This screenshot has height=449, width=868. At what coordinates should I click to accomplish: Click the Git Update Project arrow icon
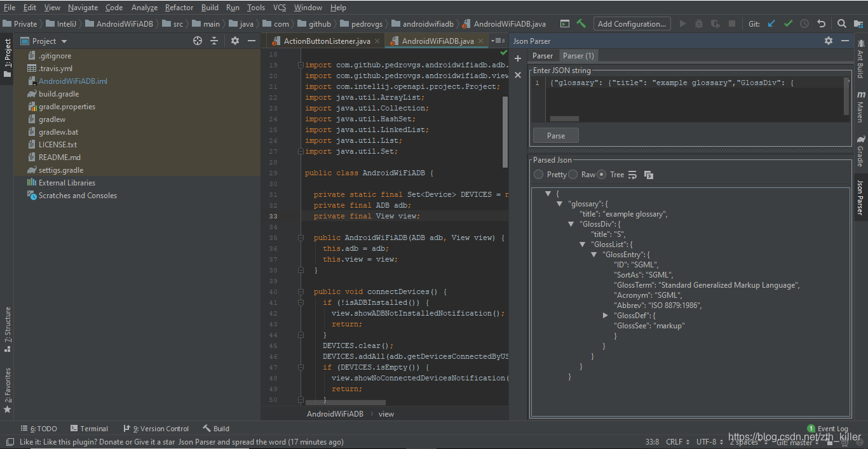coord(771,23)
